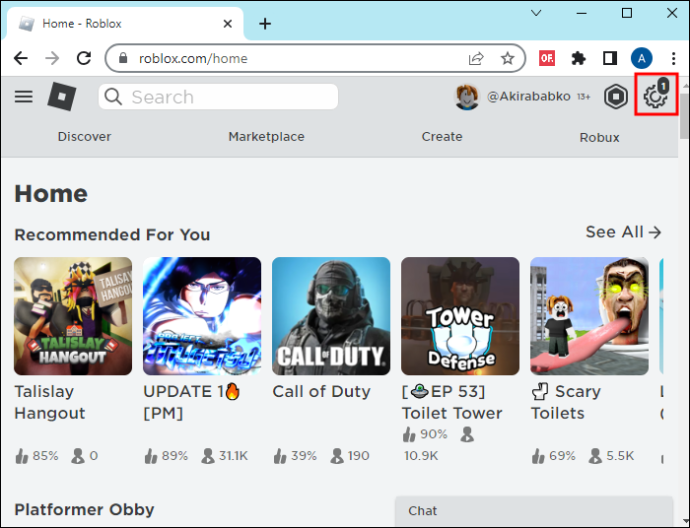
Task: Click the Platformer Obby heading
Action: [x=84, y=510]
